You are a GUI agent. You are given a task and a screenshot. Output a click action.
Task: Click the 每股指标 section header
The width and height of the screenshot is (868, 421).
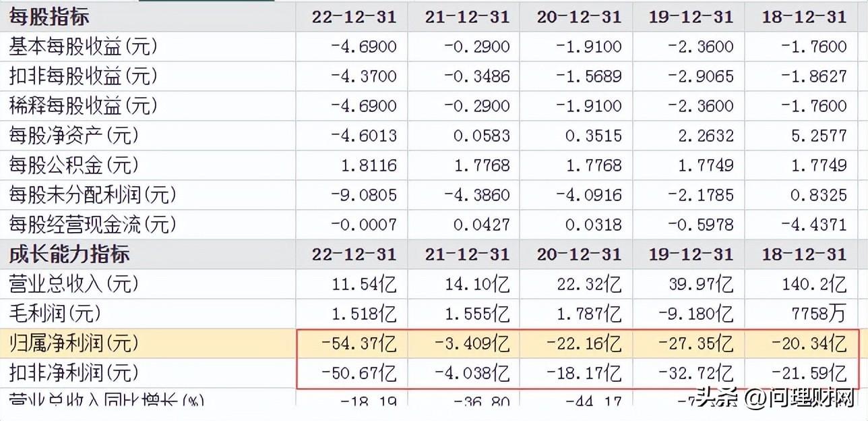(49, 16)
